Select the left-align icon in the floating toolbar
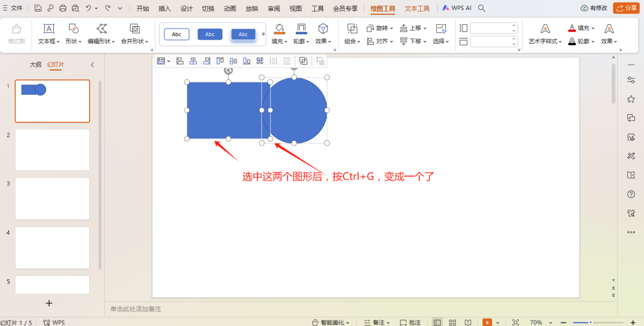Screen dimensions: 644x326 coord(180,60)
